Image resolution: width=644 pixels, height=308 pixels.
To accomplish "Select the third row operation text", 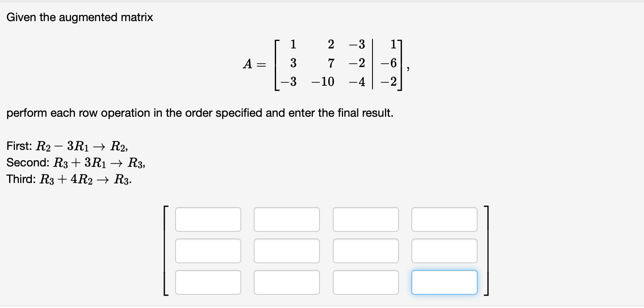I will (68, 179).
